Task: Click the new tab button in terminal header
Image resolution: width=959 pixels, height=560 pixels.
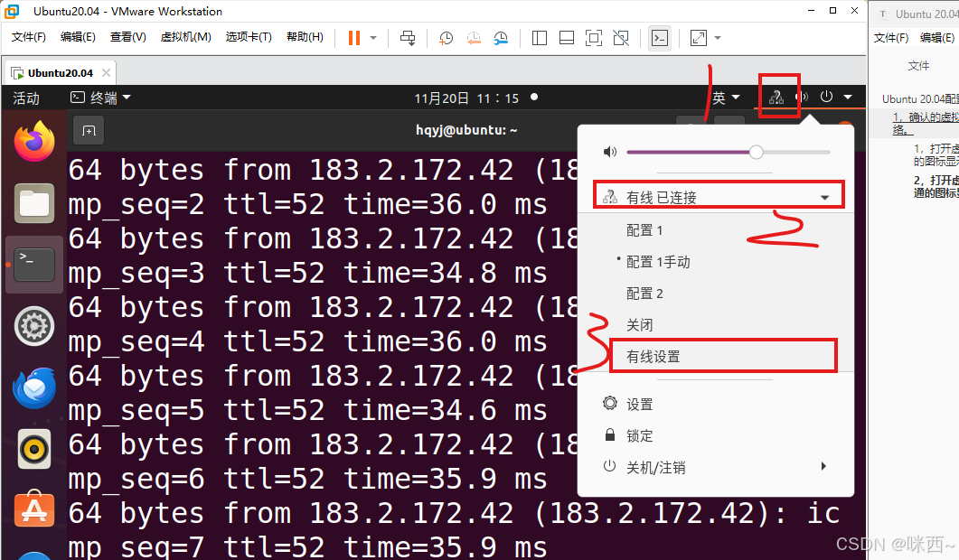Action: pyautogui.click(x=89, y=131)
